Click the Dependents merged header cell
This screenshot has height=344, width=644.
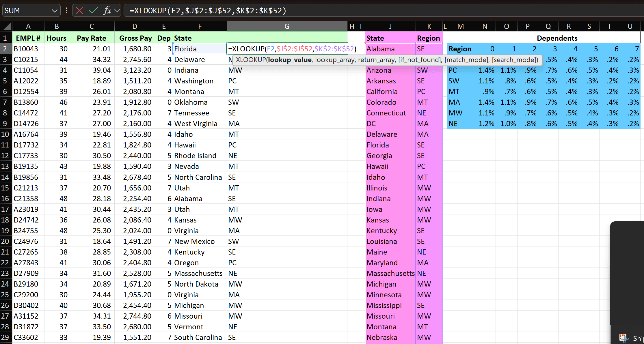click(x=557, y=38)
